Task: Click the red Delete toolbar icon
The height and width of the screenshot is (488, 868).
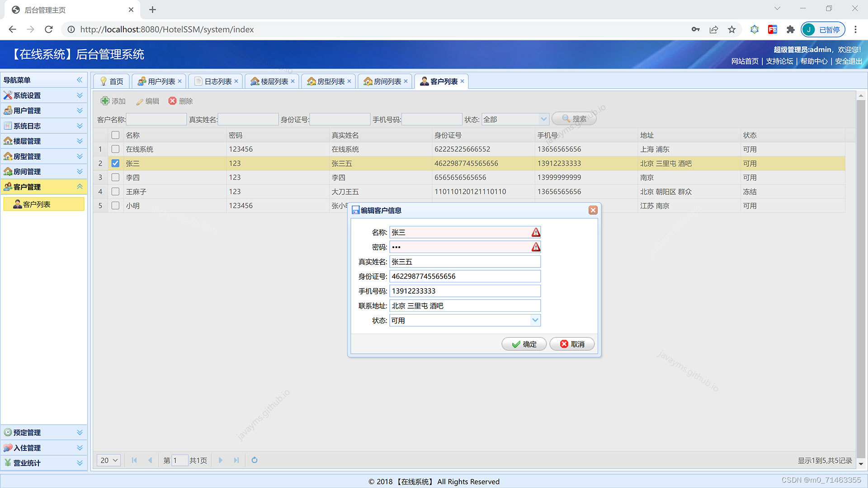Action: click(x=172, y=101)
